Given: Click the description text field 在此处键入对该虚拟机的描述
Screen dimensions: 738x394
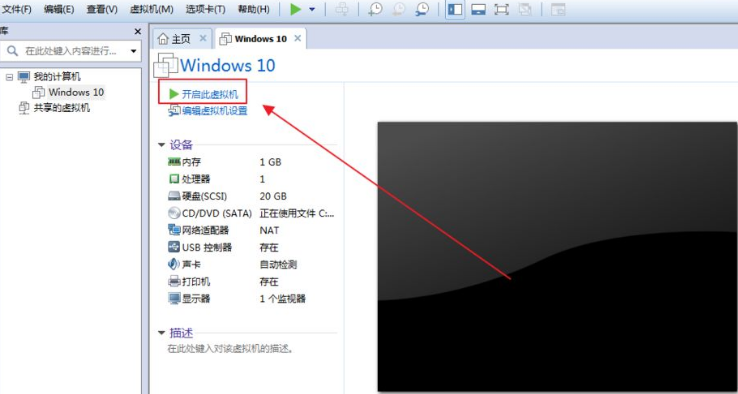Looking at the screenshot, I should pos(231,349).
